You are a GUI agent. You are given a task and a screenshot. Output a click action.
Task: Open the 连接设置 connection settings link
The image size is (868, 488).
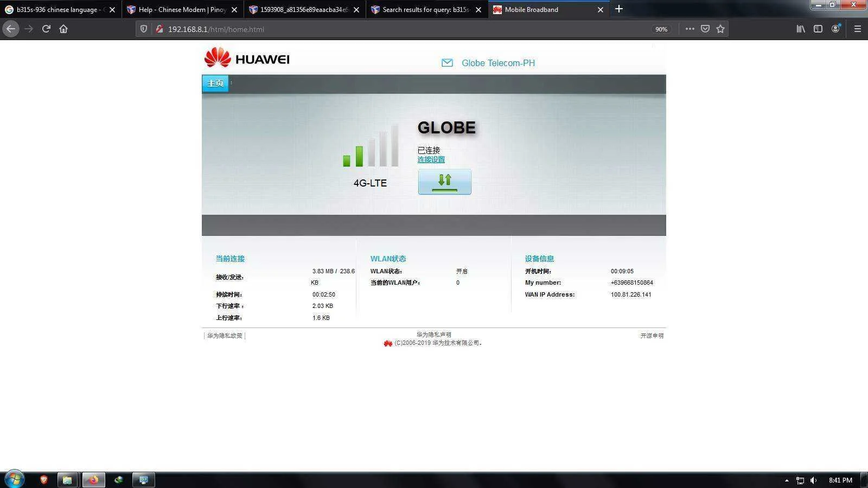pyautogui.click(x=431, y=159)
